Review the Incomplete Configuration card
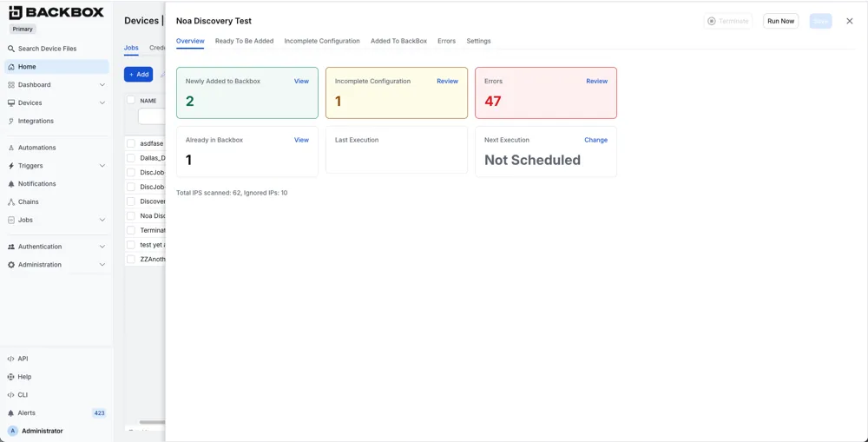This screenshot has width=868, height=442. pos(447,81)
